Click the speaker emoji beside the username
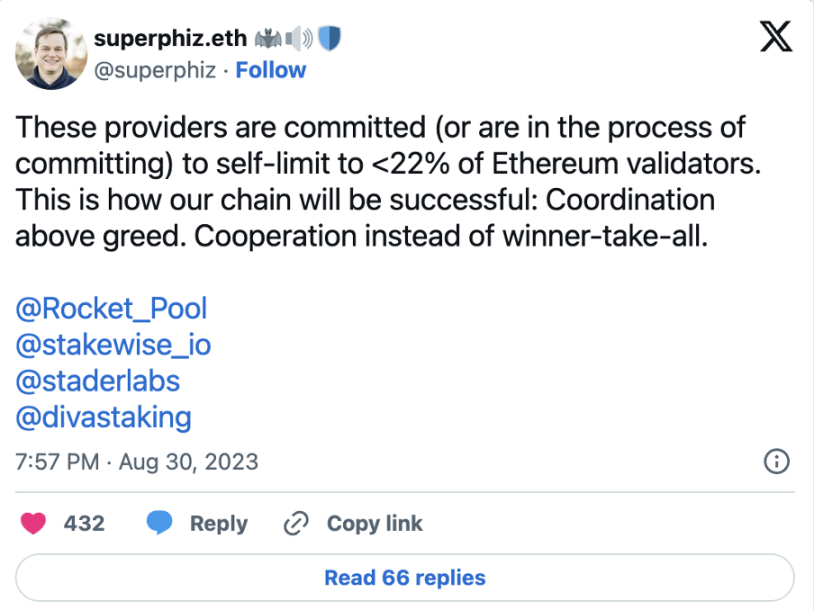Image resolution: width=814 pixels, height=610 pixels. [x=300, y=39]
